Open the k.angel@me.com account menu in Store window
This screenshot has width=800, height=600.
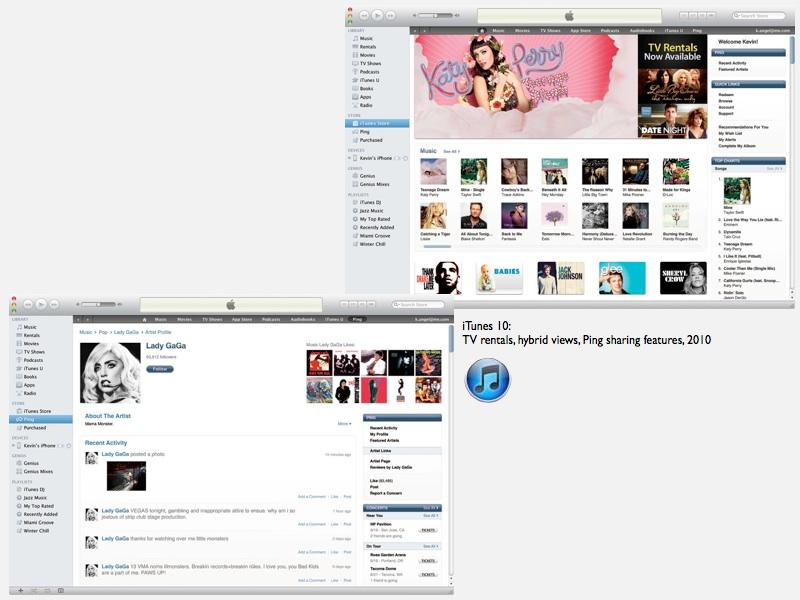click(773, 31)
